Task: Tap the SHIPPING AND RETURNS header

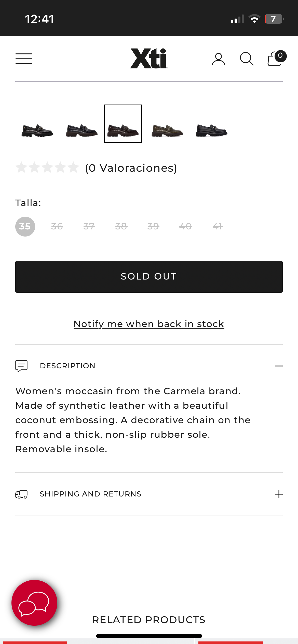Action: click(90, 494)
